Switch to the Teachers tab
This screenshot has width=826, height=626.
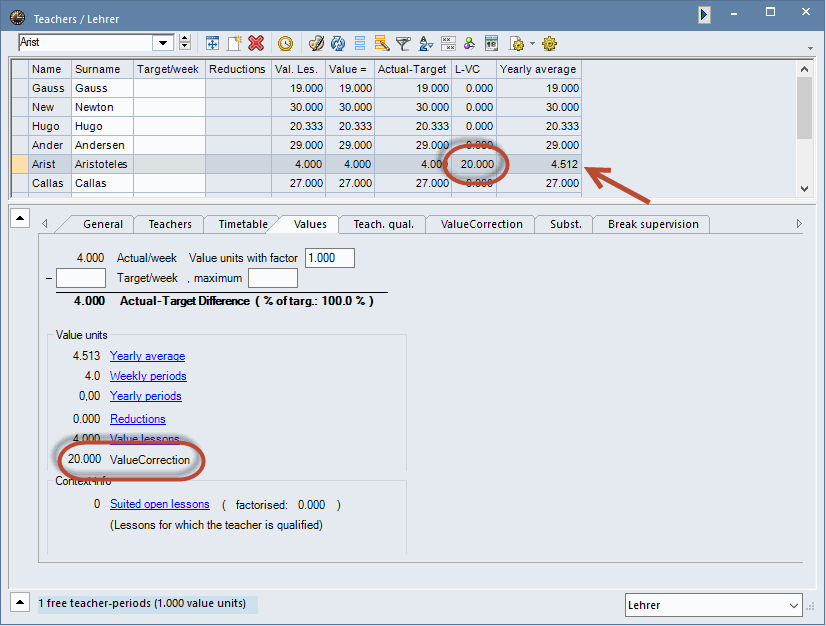[x=170, y=224]
